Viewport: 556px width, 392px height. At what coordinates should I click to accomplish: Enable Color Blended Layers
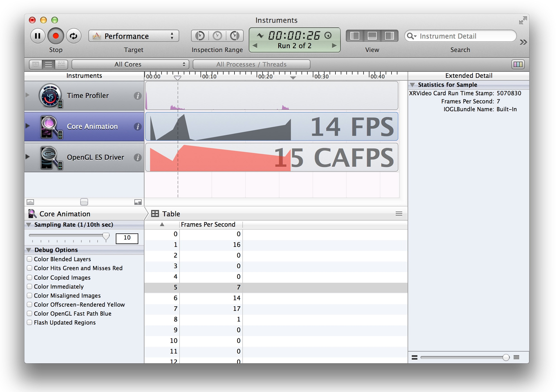point(29,259)
